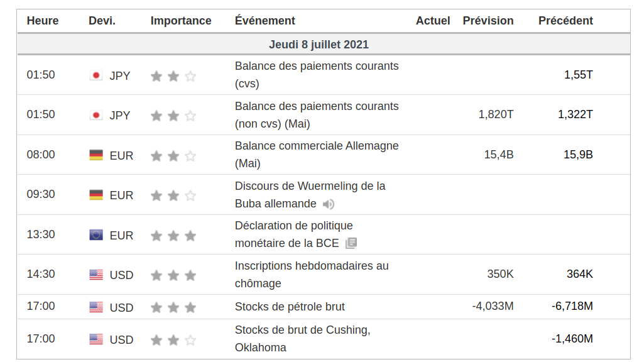Click the 350K forecast value

pyautogui.click(x=500, y=274)
